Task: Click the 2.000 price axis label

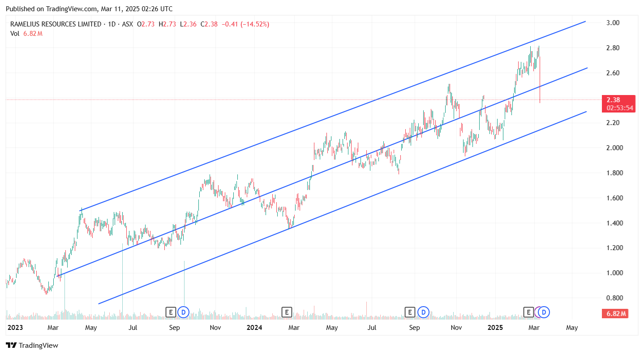Action: coord(614,147)
